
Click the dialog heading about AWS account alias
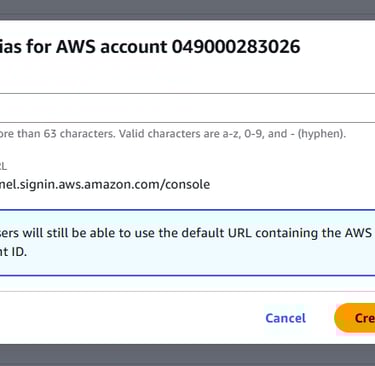[x=150, y=46]
